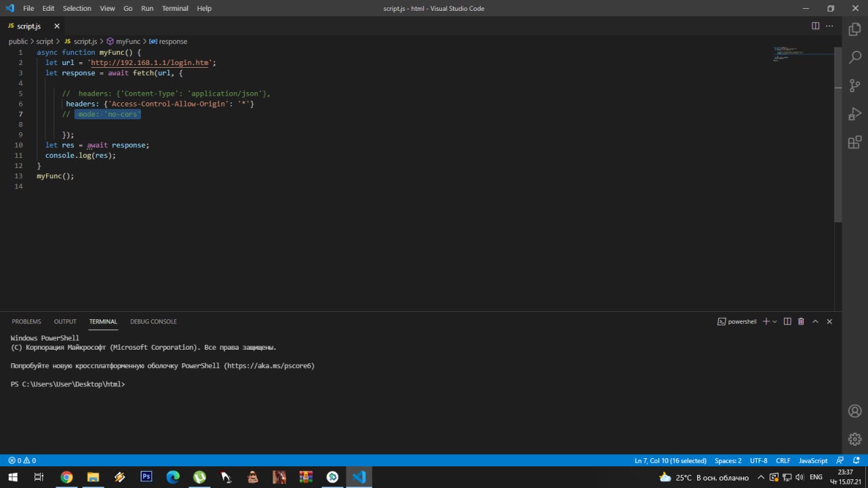This screenshot has height=488, width=868.
Task: Open the launch profile dropdown arrow
Action: [x=774, y=321]
